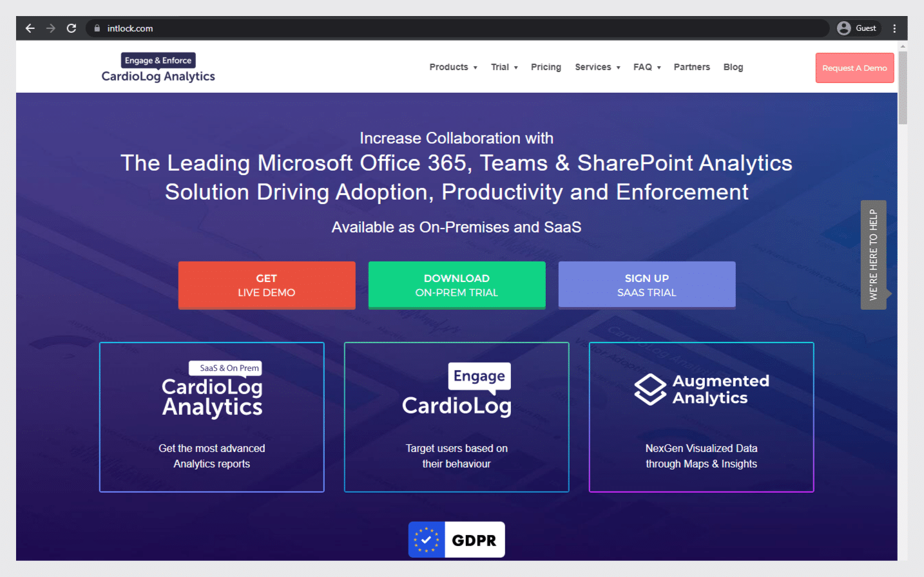Click the Get Live Demo button
924x577 pixels.
(267, 285)
